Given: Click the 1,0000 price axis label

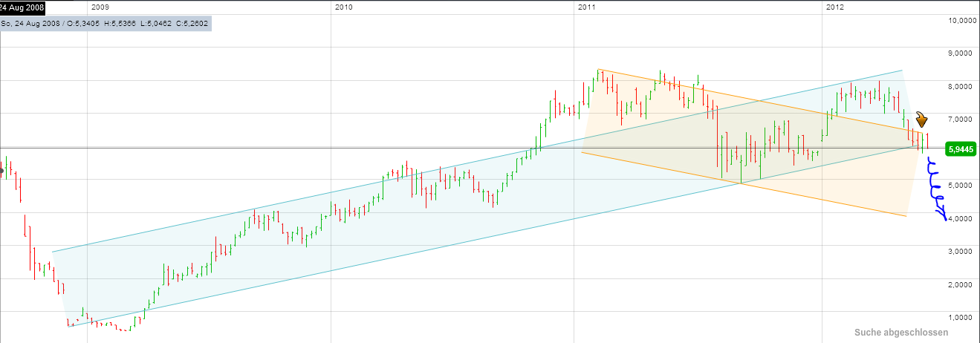Looking at the screenshot, I should pyautogui.click(x=961, y=317).
